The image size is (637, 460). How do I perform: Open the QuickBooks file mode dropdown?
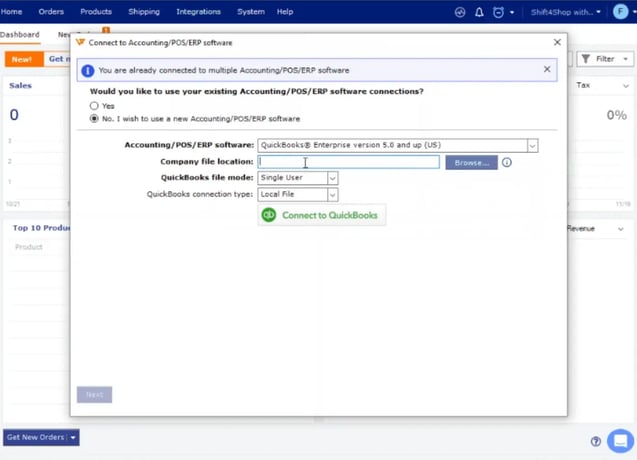click(x=332, y=178)
